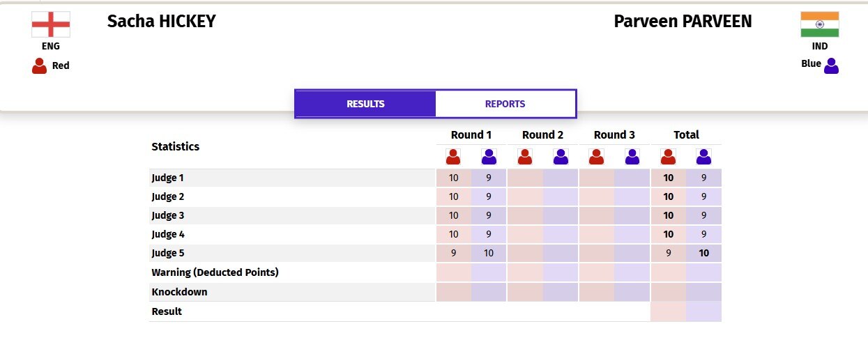Select the RESULTS tab

click(365, 104)
